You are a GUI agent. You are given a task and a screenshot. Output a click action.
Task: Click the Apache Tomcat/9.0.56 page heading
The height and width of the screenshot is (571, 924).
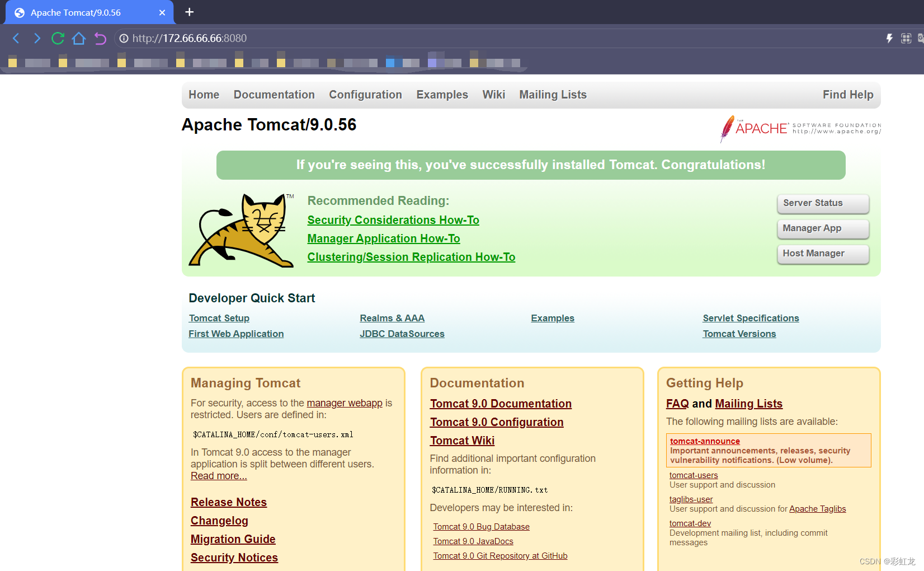pos(269,124)
